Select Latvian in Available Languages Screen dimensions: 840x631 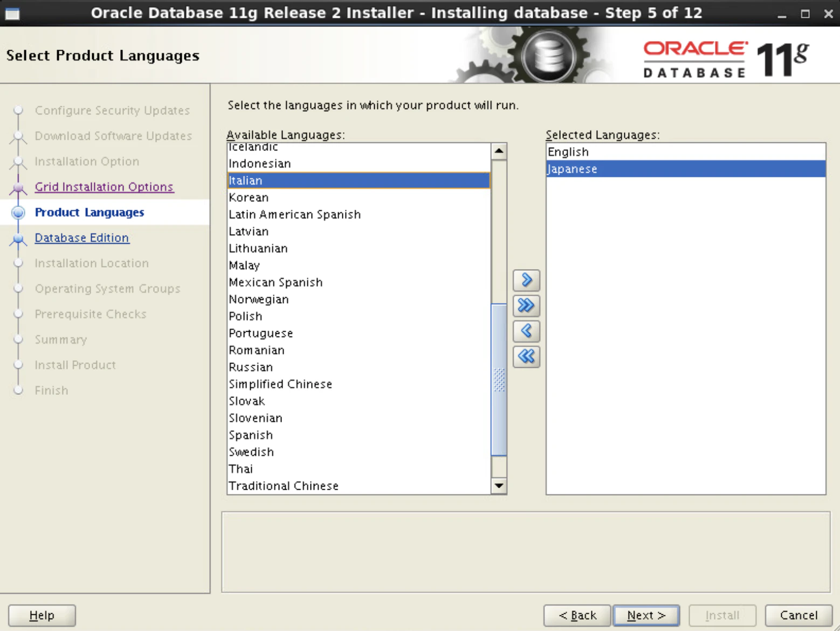click(x=359, y=231)
